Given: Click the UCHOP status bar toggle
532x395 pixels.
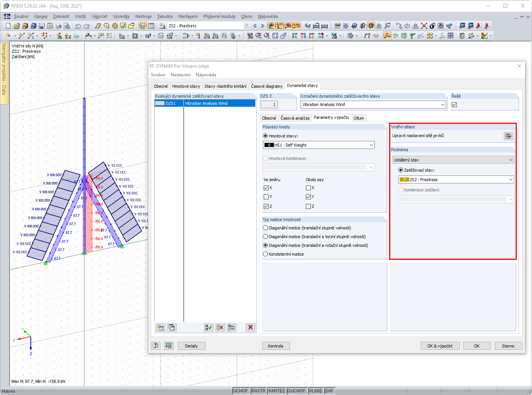Looking at the screenshot, I should coord(241,391).
